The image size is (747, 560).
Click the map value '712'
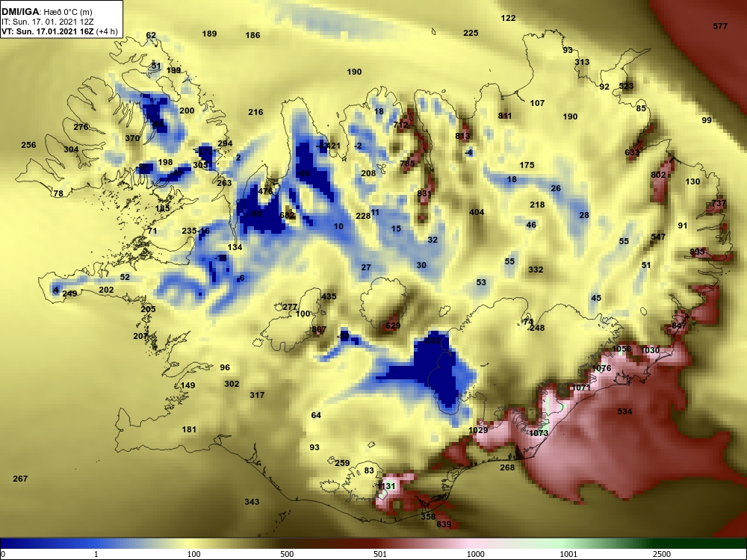point(400,125)
